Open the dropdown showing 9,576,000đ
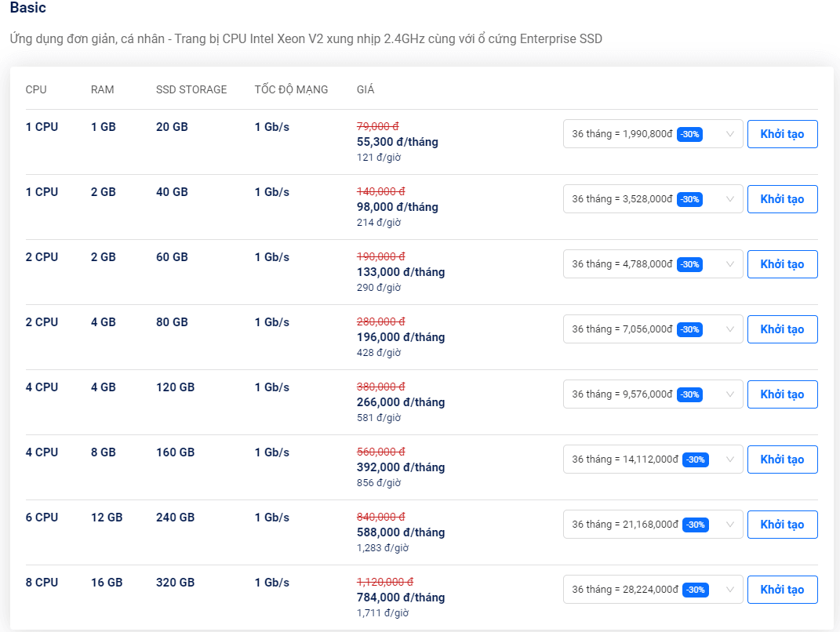Image resolution: width=840 pixels, height=632 pixels. (653, 394)
